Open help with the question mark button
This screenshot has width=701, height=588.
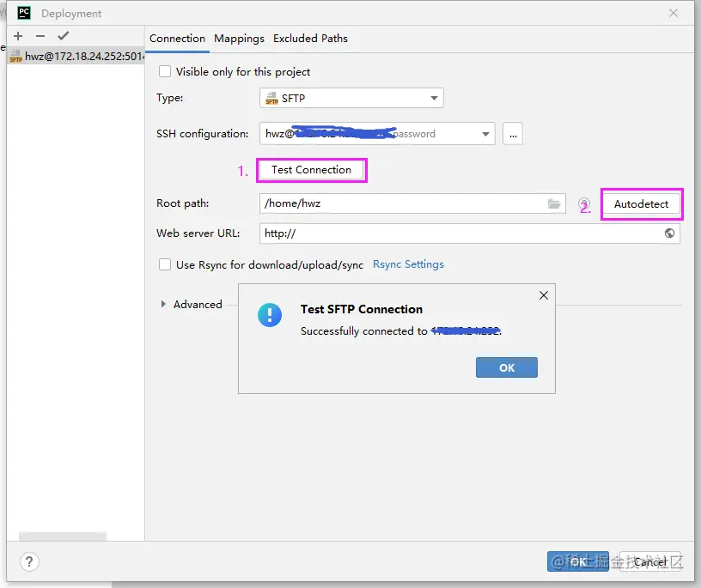(29, 561)
